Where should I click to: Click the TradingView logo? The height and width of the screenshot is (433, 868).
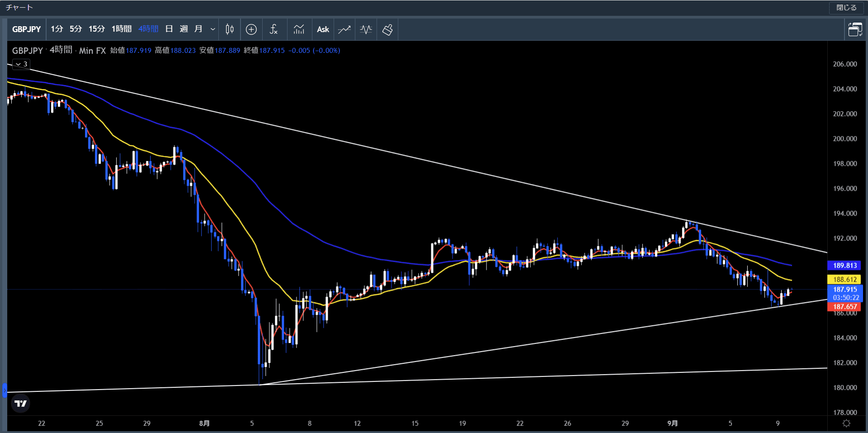point(20,403)
